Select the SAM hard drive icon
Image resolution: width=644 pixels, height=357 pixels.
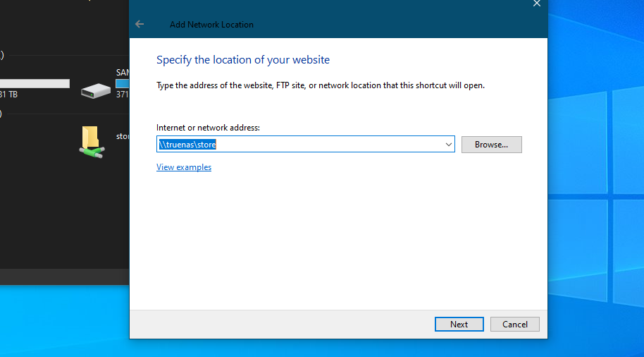[95, 90]
